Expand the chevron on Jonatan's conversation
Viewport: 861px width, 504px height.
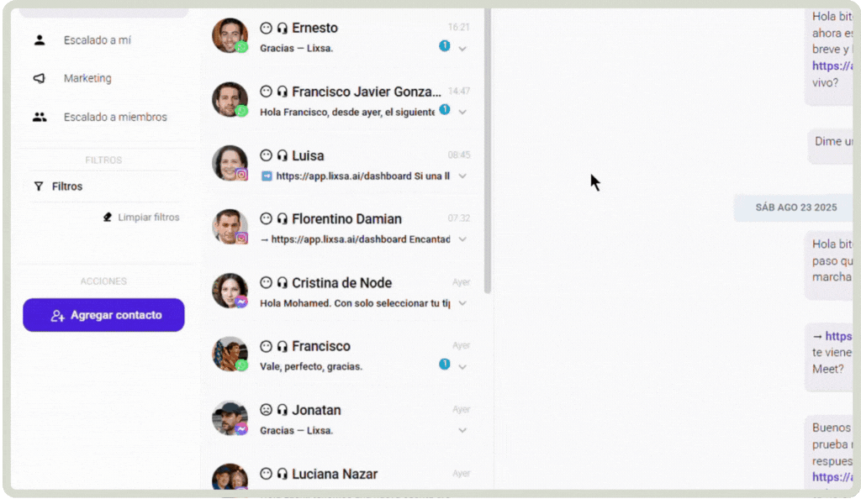pos(462,431)
